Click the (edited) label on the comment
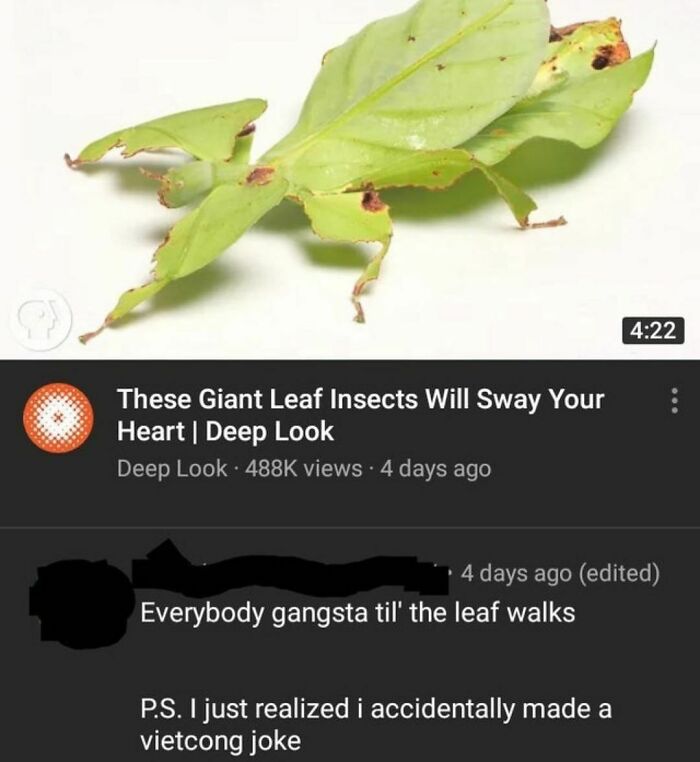Image resolution: width=700 pixels, height=762 pixels. click(619, 573)
